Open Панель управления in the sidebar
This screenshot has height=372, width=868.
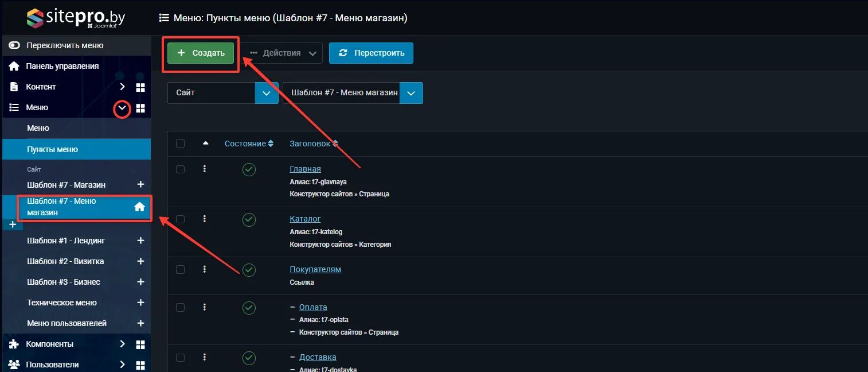click(62, 66)
